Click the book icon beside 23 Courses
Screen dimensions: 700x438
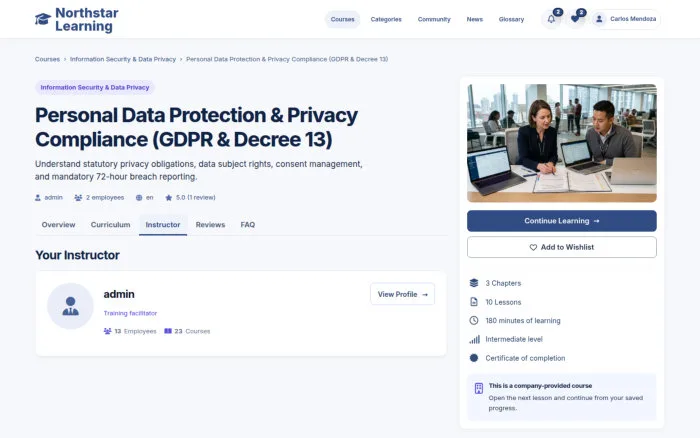click(168, 331)
